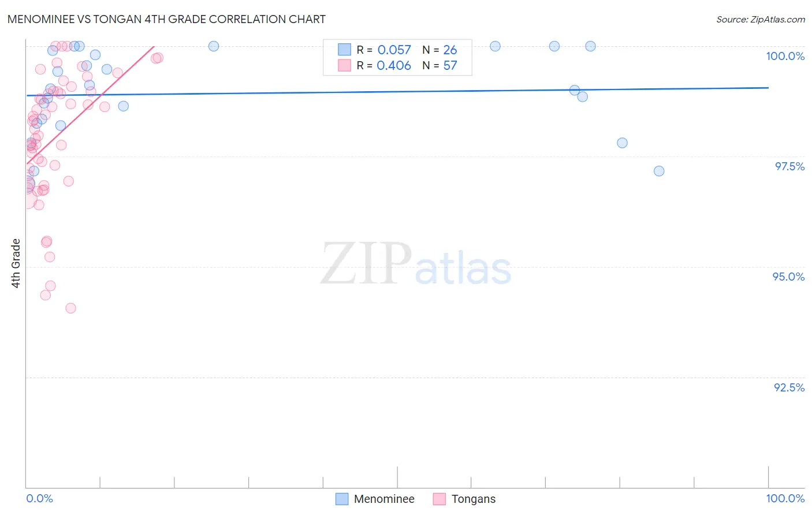812x515 pixels.
Task: Click the N = 57 sample count text
Action: (439, 65)
